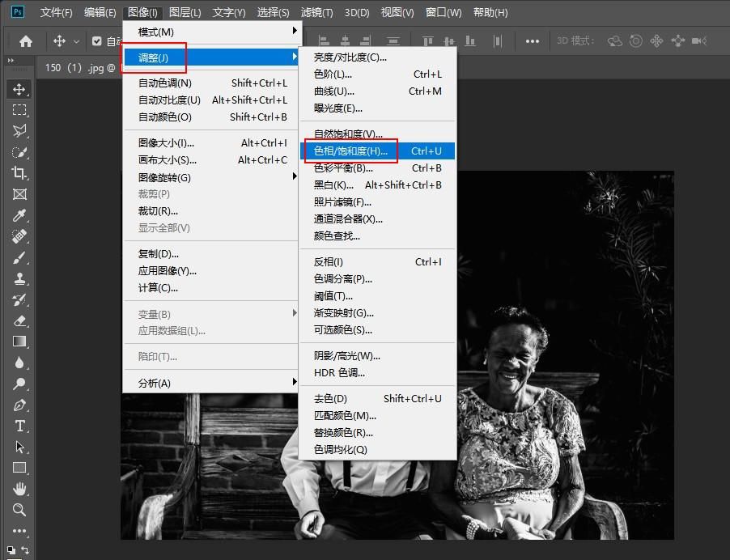Image resolution: width=730 pixels, height=560 pixels.
Task: Expand the toolbox double-arrow
Action: tap(11, 61)
